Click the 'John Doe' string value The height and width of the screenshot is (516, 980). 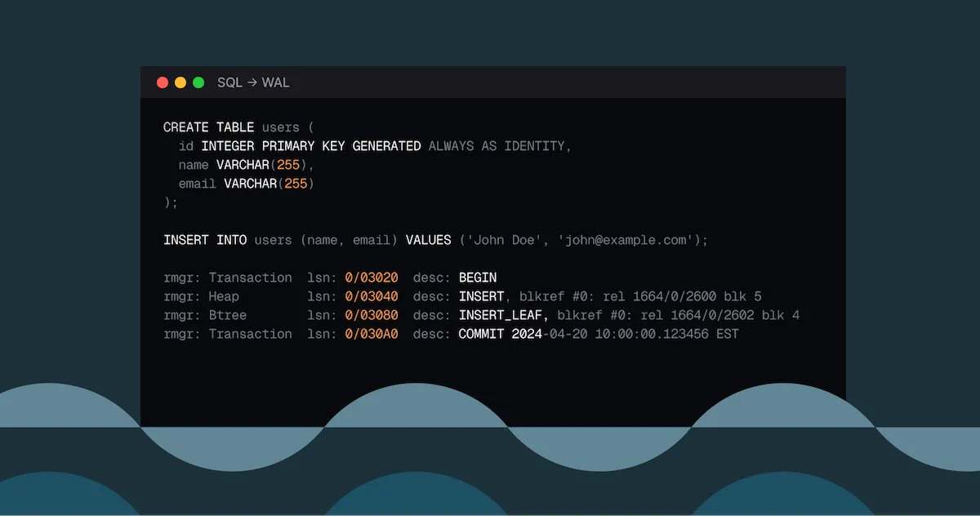pyautogui.click(x=505, y=240)
